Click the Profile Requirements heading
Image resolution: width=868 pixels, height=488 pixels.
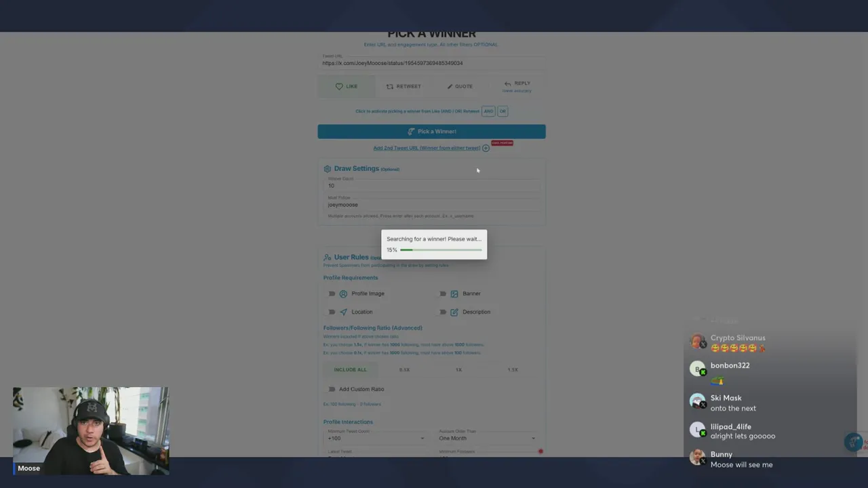pos(351,277)
